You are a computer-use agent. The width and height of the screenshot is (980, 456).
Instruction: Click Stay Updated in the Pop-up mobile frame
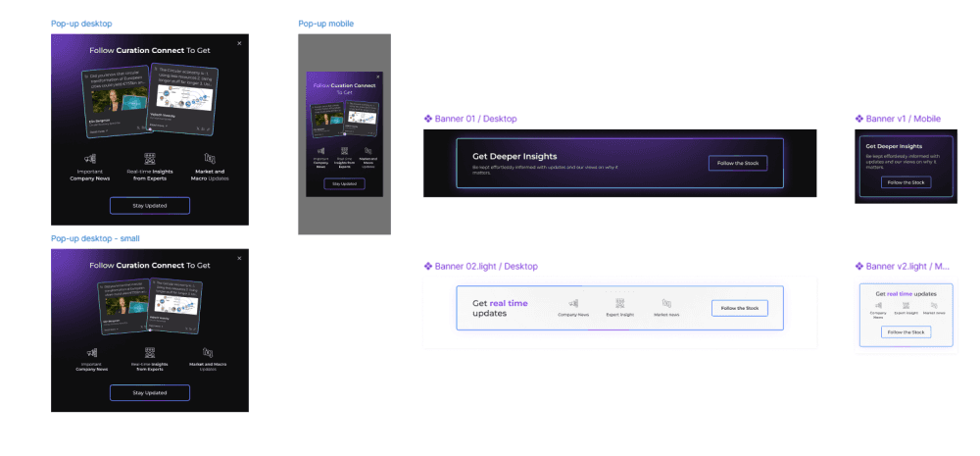click(x=344, y=184)
